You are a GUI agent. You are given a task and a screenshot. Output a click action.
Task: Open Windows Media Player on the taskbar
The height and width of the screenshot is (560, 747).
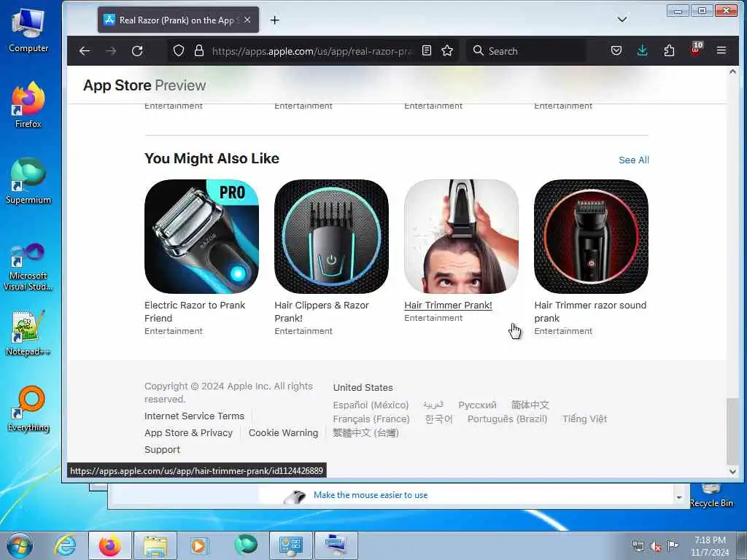click(x=198, y=545)
